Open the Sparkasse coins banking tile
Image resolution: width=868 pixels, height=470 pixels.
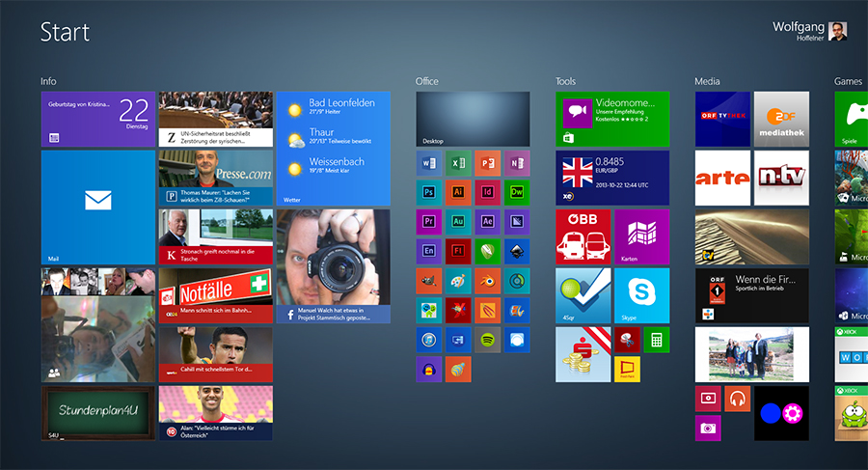583,354
